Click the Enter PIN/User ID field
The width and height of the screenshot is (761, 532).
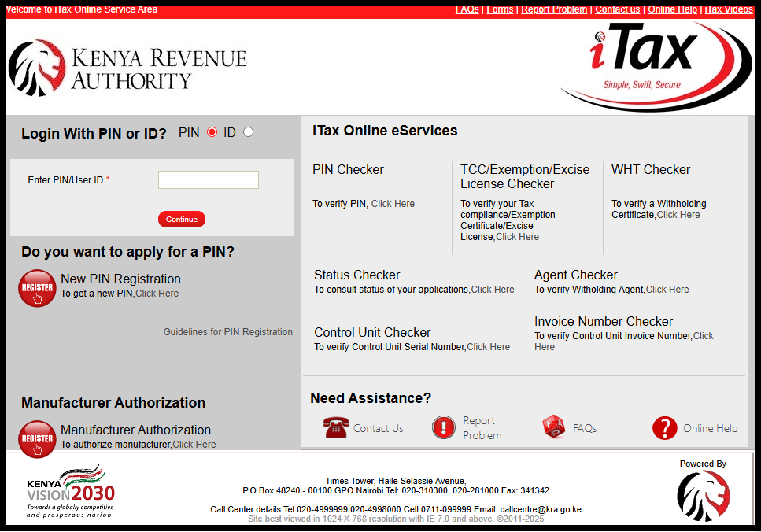pyautogui.click(x=208, y=179)
